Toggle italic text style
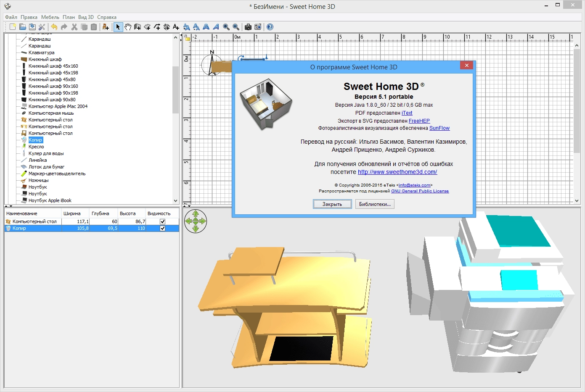585x392 pixels. coord(216,27)
